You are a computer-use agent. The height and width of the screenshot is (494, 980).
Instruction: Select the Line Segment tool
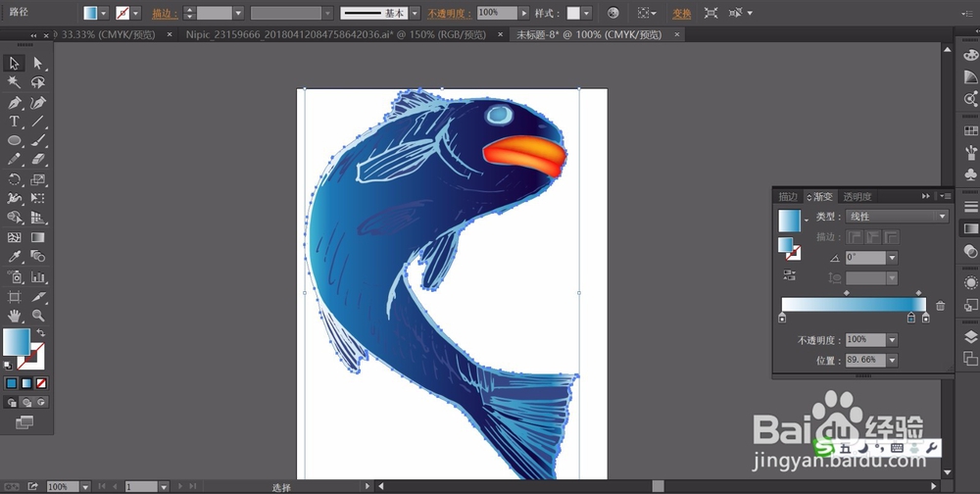tap(38, 122)
